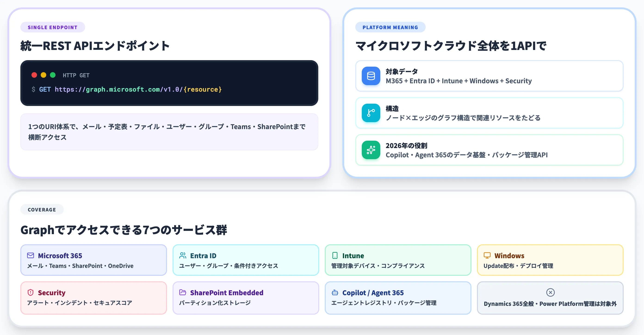
Task: Select the COVERAGE badge
Action: click(42, 210)
